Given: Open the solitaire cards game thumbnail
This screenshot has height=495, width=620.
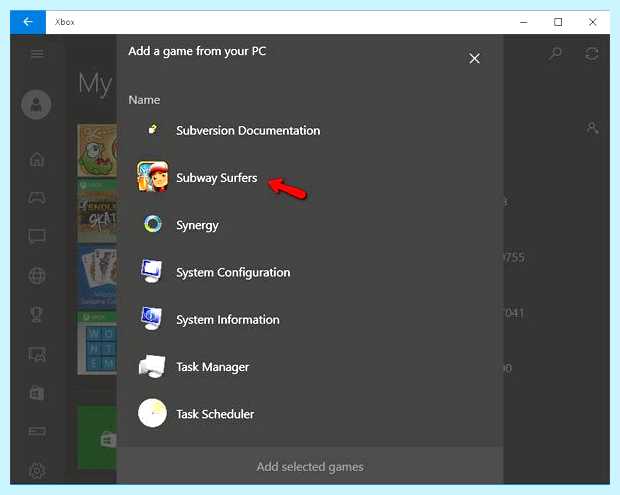Looking at the screenshot, I should (x=97, y=276).
